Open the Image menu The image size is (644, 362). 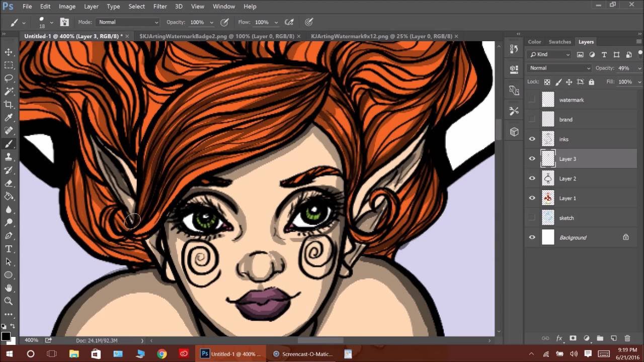point(67,7)
